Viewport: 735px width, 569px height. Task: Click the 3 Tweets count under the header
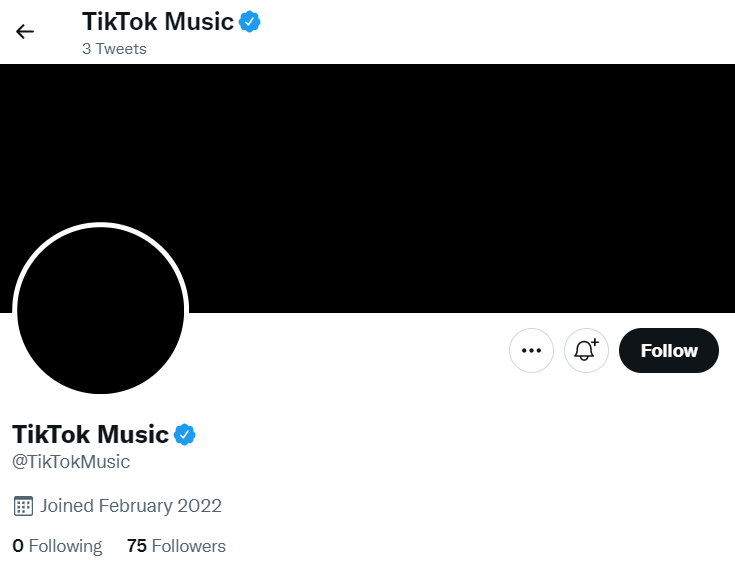pos(114,49)
